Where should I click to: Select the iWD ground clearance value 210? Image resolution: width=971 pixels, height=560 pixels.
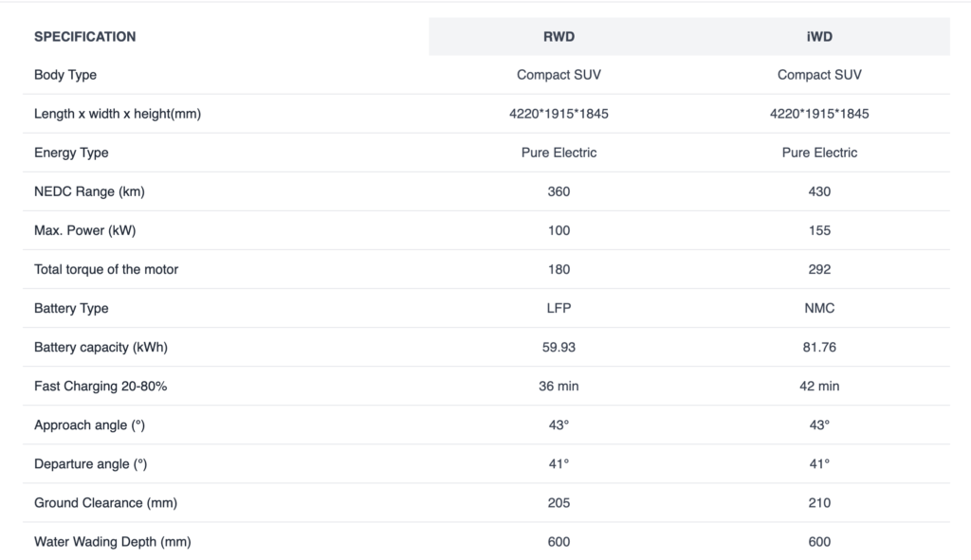point(819,502)
